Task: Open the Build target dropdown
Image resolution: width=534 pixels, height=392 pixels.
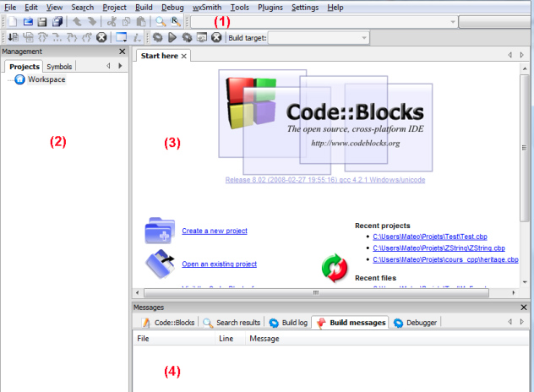Action: (x=318, y=37)
